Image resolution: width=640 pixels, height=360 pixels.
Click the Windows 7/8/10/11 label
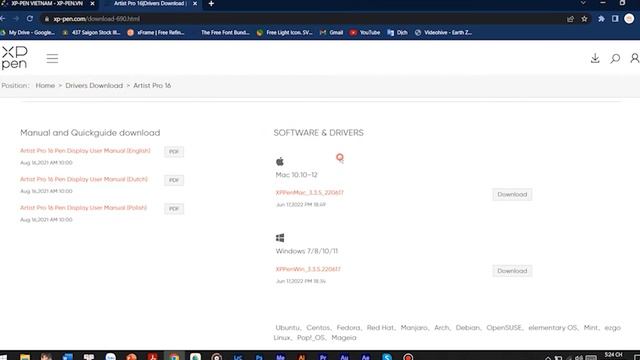(307, 251)
